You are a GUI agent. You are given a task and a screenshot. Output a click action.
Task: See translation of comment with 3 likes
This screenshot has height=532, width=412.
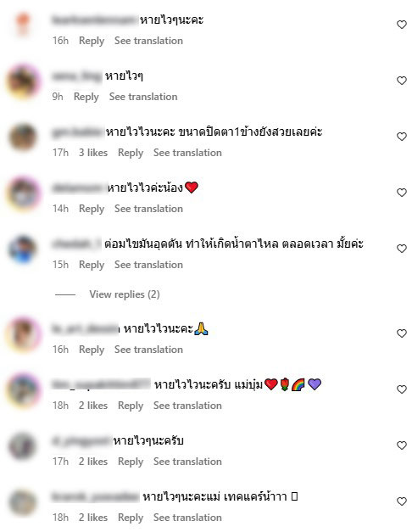click(187, 153)
